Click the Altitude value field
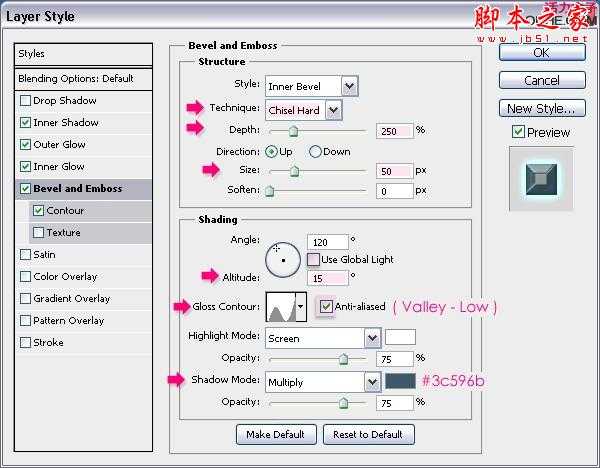600x468 pixels. (x=328, y=278)
